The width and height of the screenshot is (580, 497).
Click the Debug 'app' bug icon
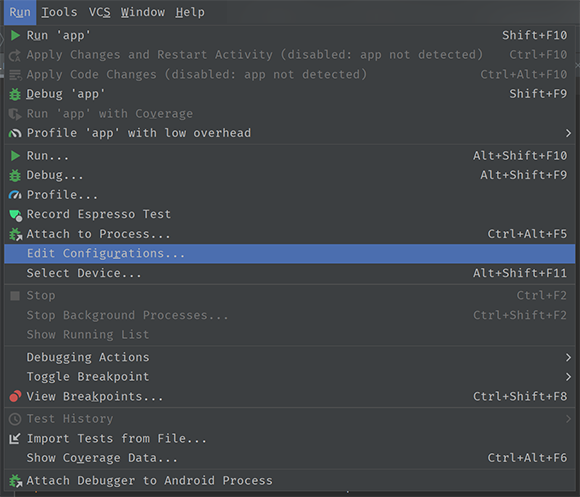tap(15, 94)
